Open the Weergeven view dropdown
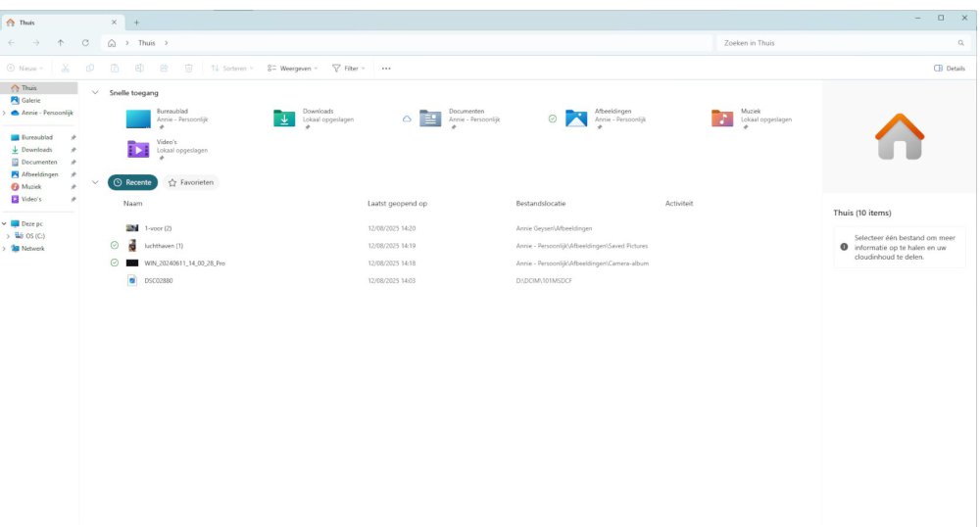Viewport: 980px width, 527px height. coord(293,69)
